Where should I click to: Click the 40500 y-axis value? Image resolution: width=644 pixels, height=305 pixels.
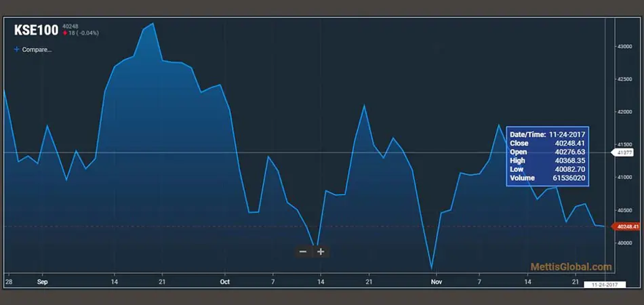point(626,210)
